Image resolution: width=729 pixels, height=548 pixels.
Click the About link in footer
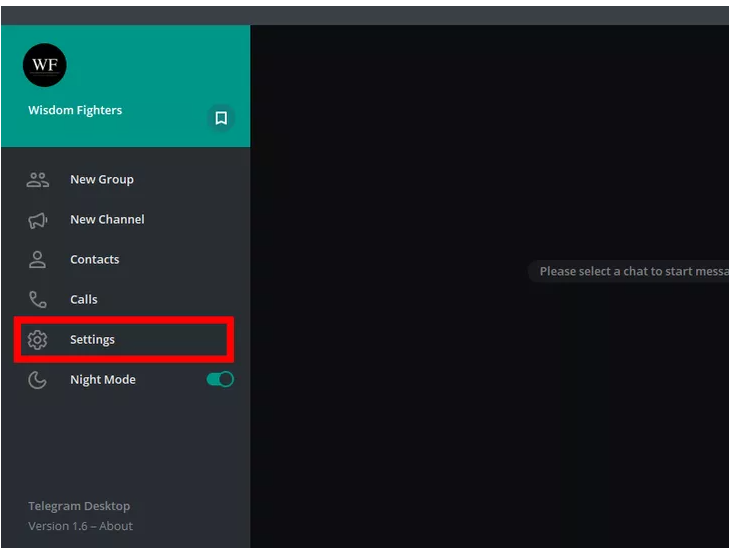pos(116,526)
